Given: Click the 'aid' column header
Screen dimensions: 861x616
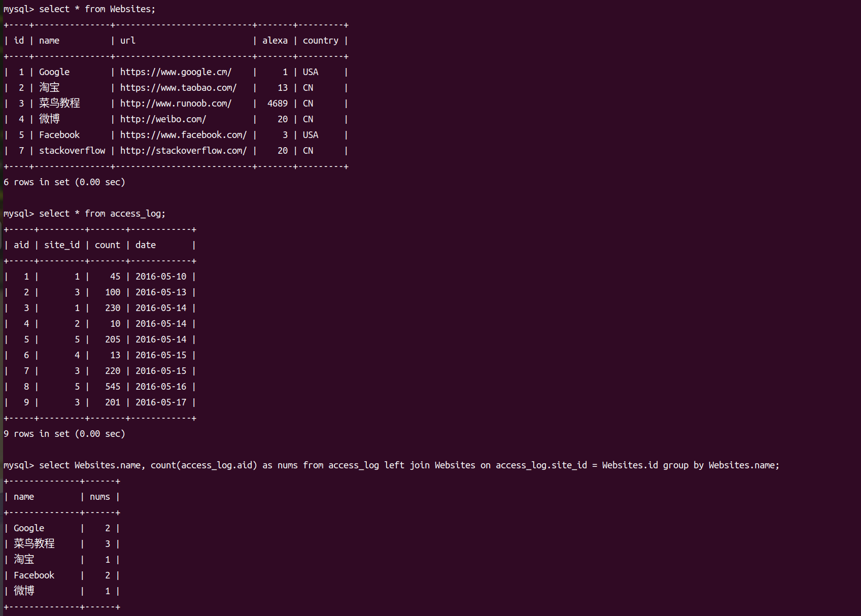Looking at the screenshot, I should [21, 245].
